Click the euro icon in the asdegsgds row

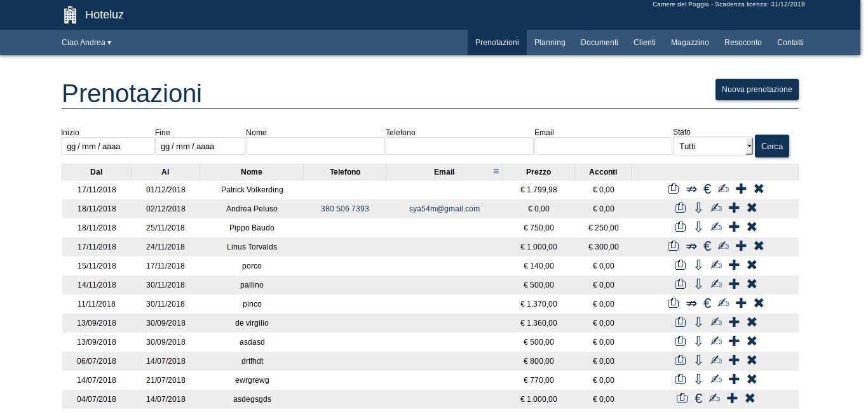pos(698,399)
